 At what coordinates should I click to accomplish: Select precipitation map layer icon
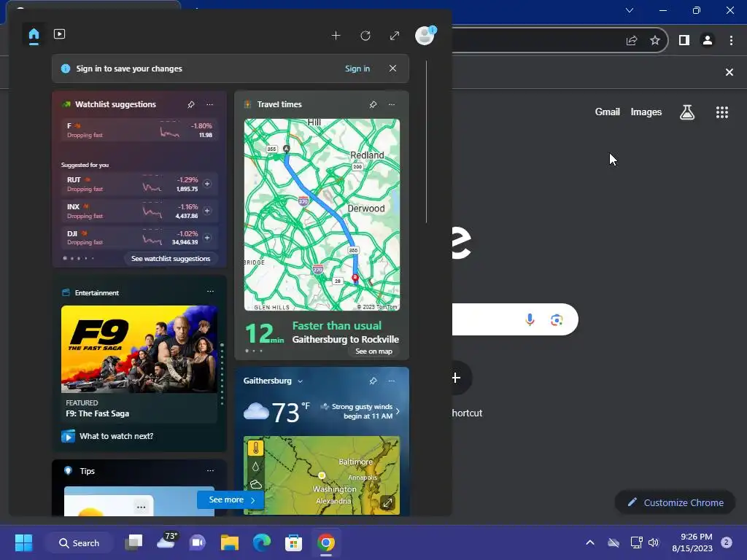coord(256,467)
